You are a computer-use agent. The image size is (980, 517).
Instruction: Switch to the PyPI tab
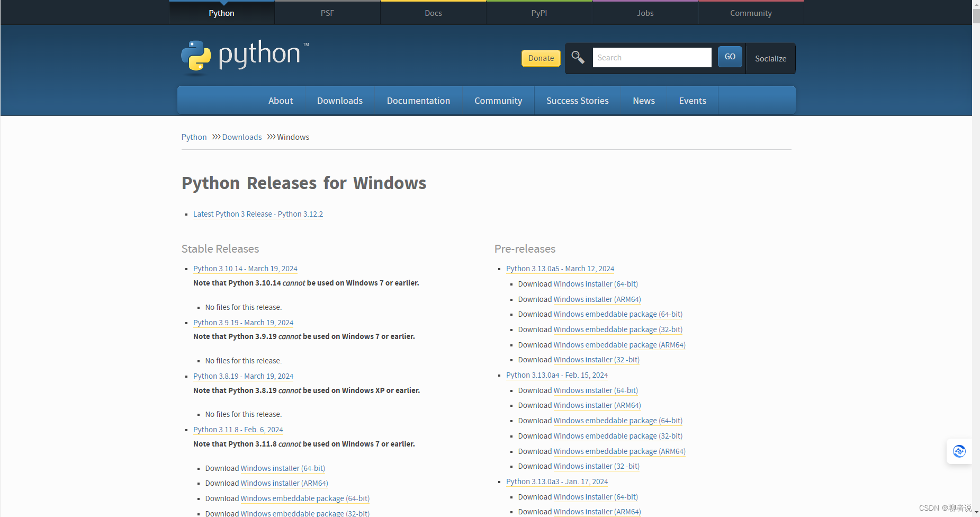[538, 12]
